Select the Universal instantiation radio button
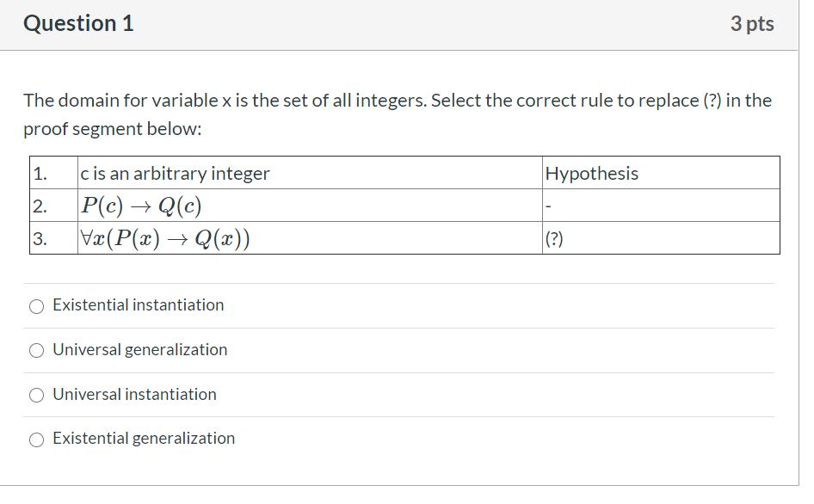 pyautogui.click(x=36, y=395)
